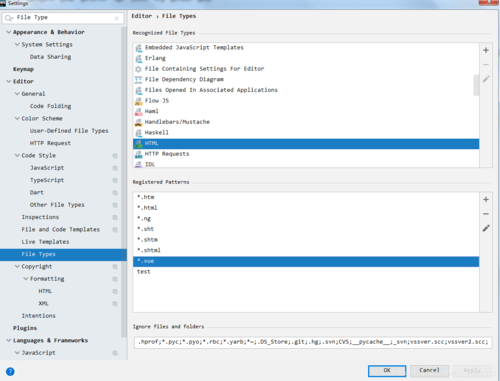The width and height of the screenshot is (500, 381).
Task: Collapse the Editor section
Action: pos(9,81)
